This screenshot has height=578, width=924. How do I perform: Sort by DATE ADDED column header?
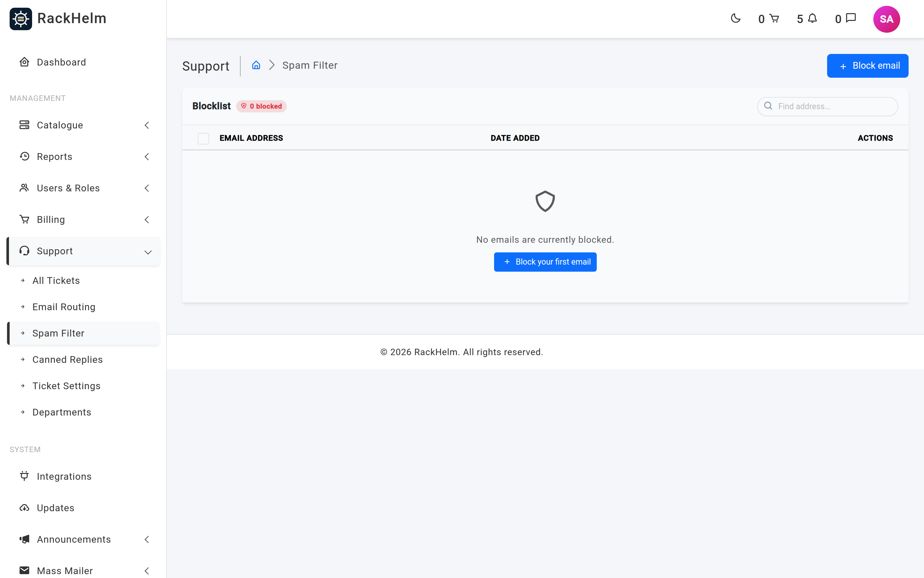[515, 138]
